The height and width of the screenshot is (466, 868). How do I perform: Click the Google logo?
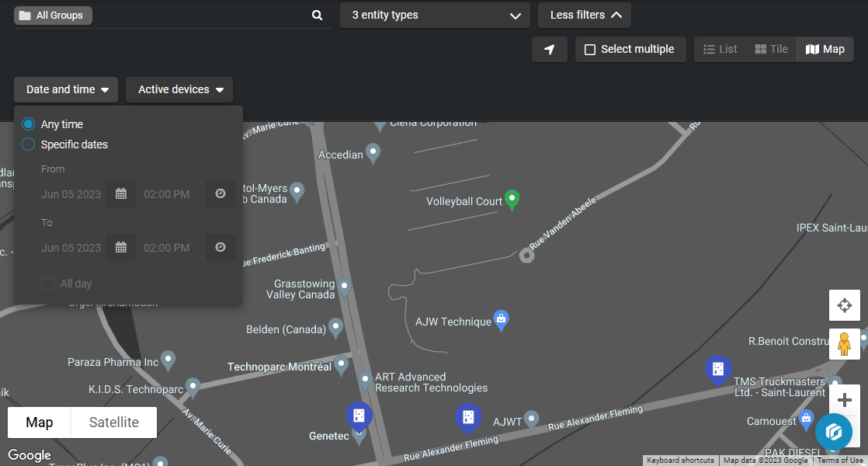[x=30, y=455]
